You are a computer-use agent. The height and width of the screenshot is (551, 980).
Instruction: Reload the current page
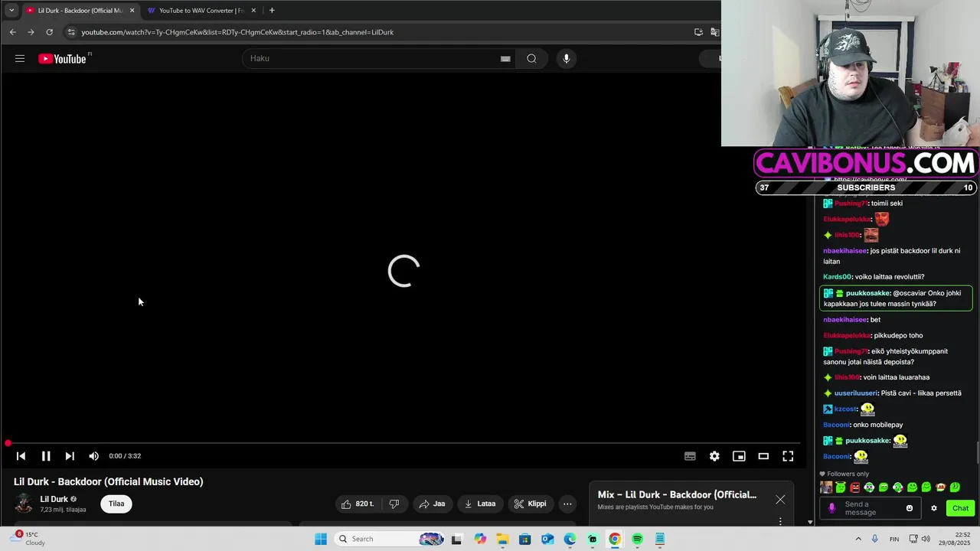[x=49, y=32]
